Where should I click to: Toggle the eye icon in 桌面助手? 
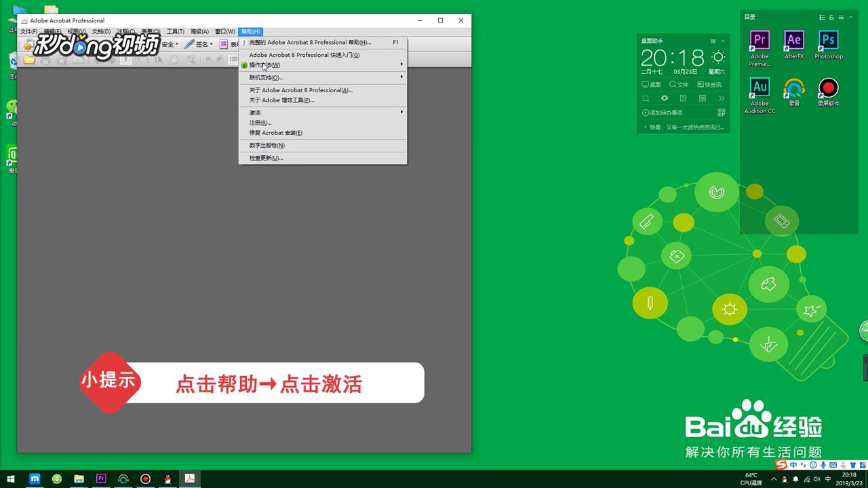[x=665, y=98]
